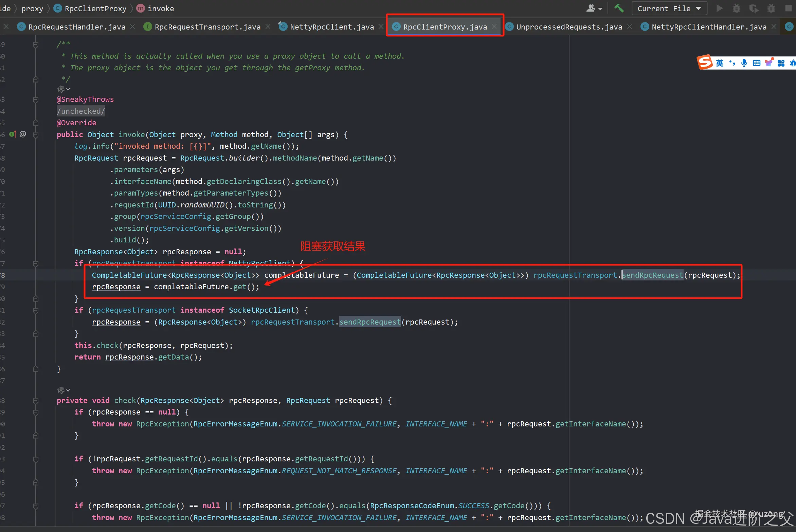Click the folded /unchecked/ annotation region
This screenshot has height=532, width=796.
click(81, 111)
